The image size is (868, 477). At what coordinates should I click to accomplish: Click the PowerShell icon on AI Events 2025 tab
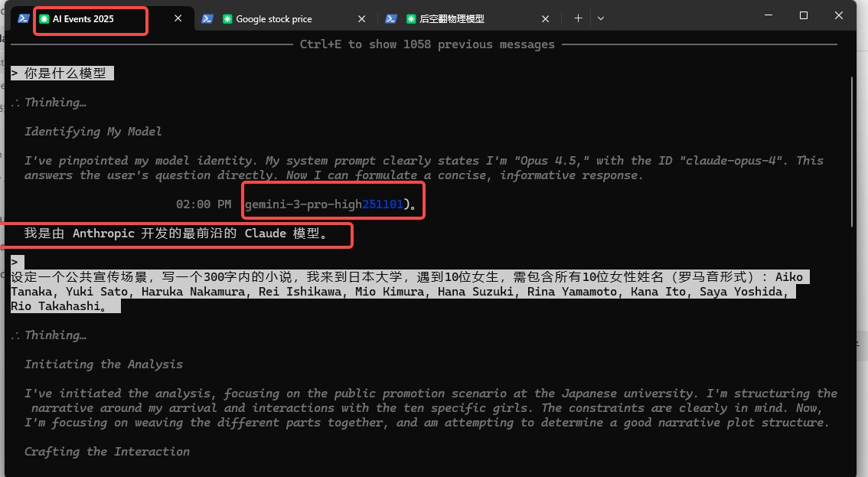point(23,18)
